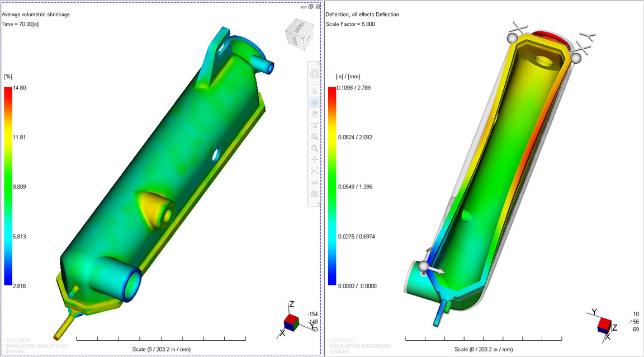Click 'Scale Factor = 5.000' label
The image size is (644, 357).
point(351,24)
